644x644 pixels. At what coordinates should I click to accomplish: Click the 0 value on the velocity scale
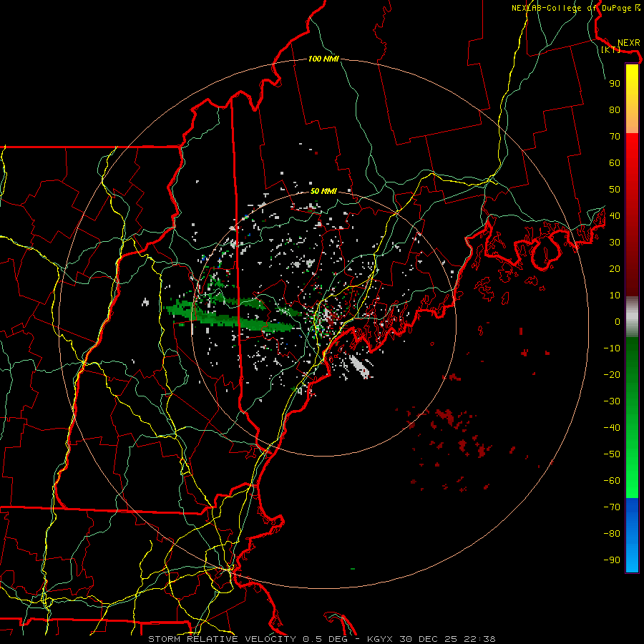(618, 322)
